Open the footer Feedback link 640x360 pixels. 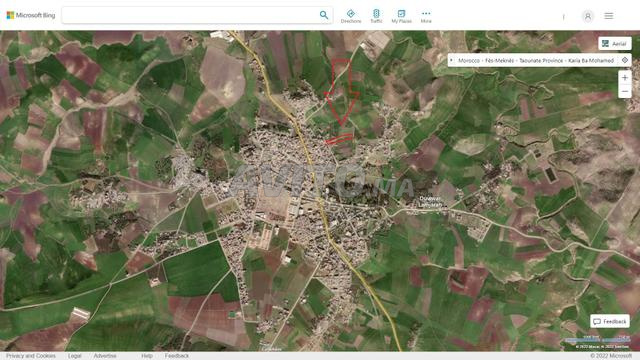click(x=177, y=356)
